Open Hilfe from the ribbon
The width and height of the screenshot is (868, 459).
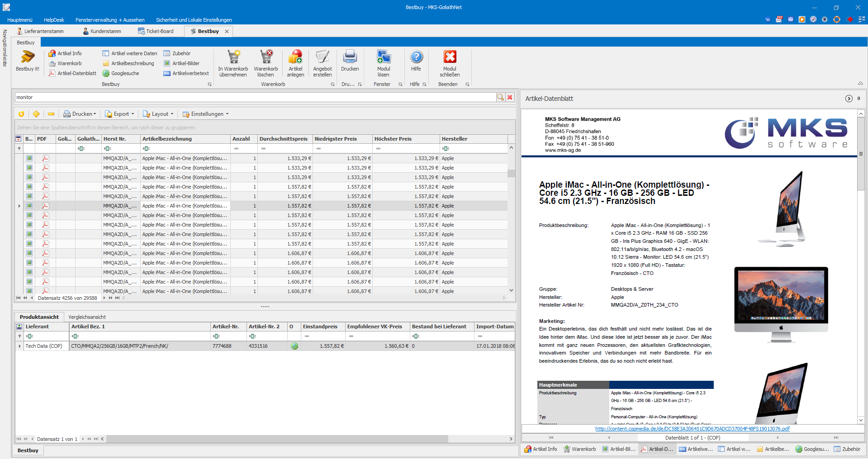pos(416,61)
